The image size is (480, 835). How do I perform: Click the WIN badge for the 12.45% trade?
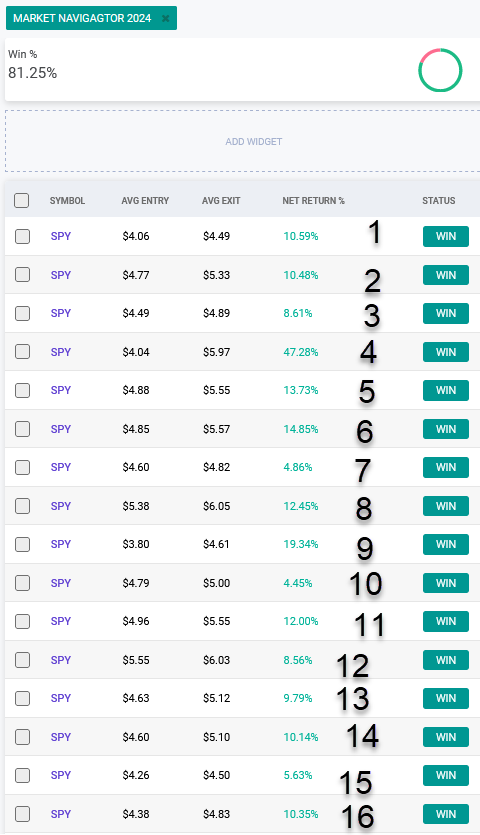pos(446,506)
